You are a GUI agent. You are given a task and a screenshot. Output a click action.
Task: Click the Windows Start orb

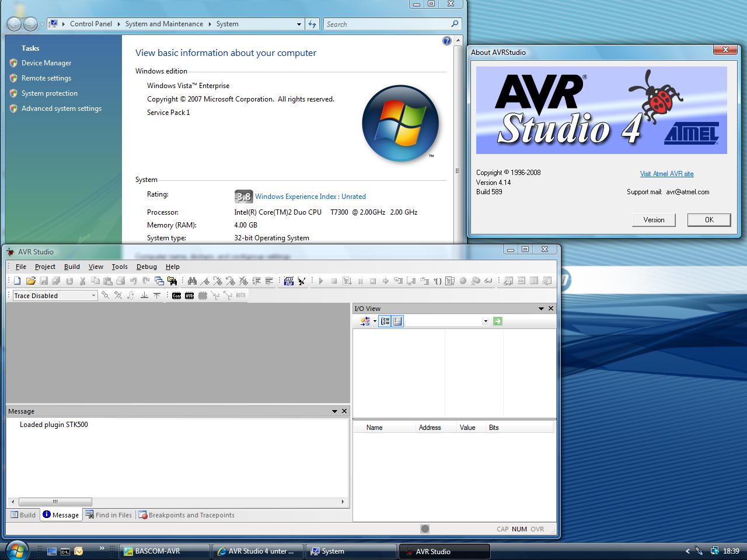tap(16, 550)
